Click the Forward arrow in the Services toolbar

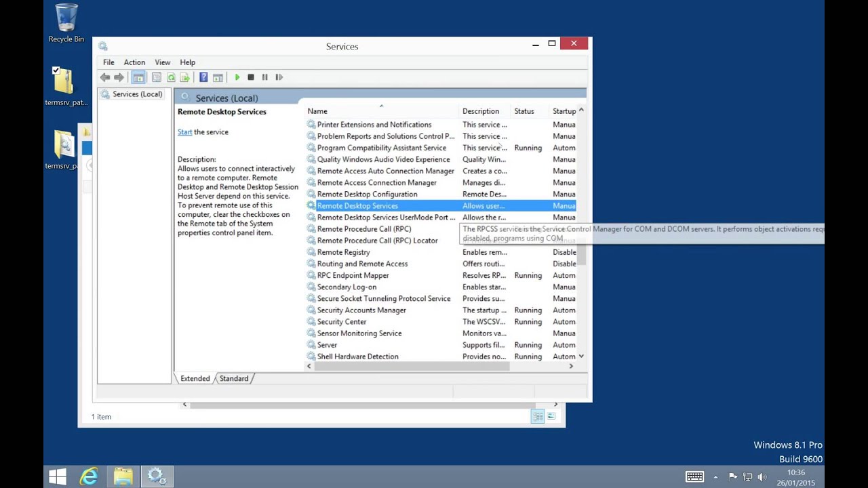[119, 77]
